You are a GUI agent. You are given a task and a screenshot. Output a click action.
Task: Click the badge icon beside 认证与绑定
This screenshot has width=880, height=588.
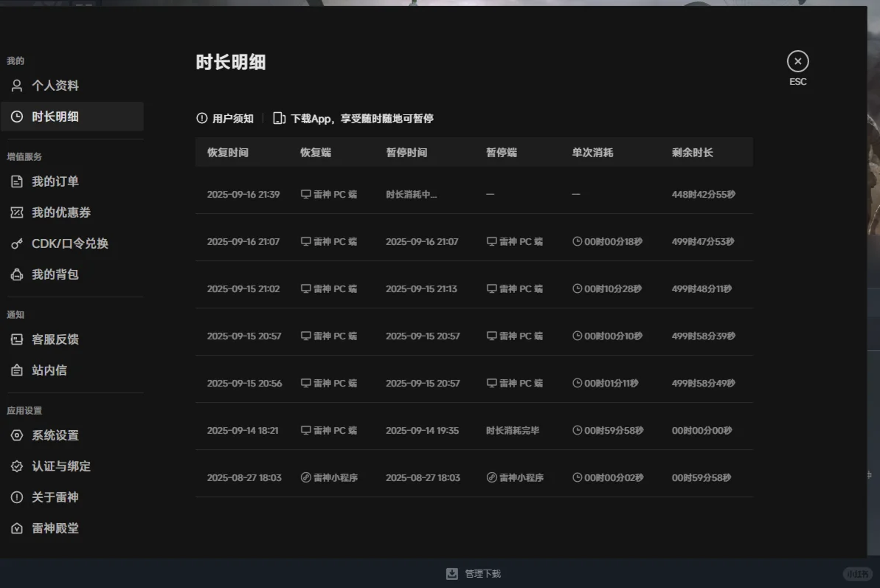[17, 466]
